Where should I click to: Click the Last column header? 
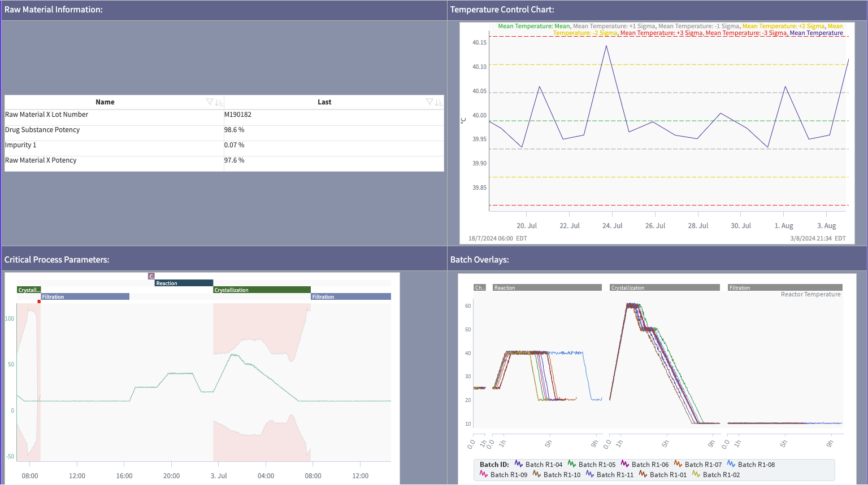[x=324, y=102]
